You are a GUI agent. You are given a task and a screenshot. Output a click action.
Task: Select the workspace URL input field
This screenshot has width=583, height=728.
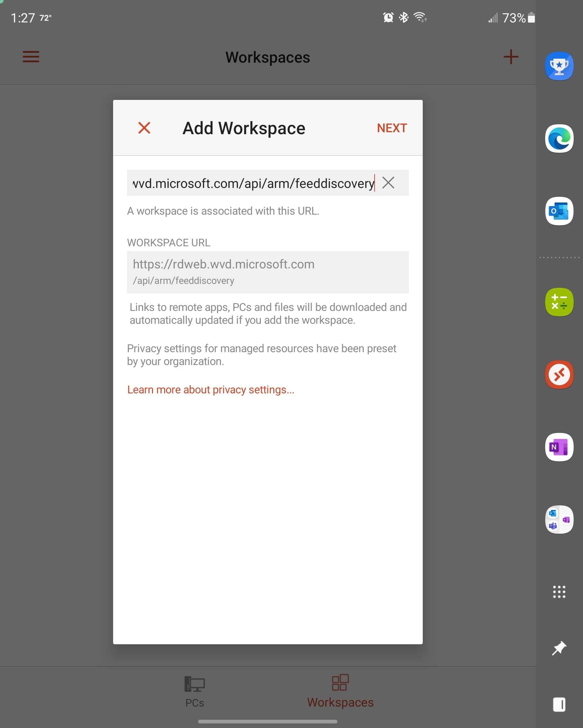click(x=250, y=183)
